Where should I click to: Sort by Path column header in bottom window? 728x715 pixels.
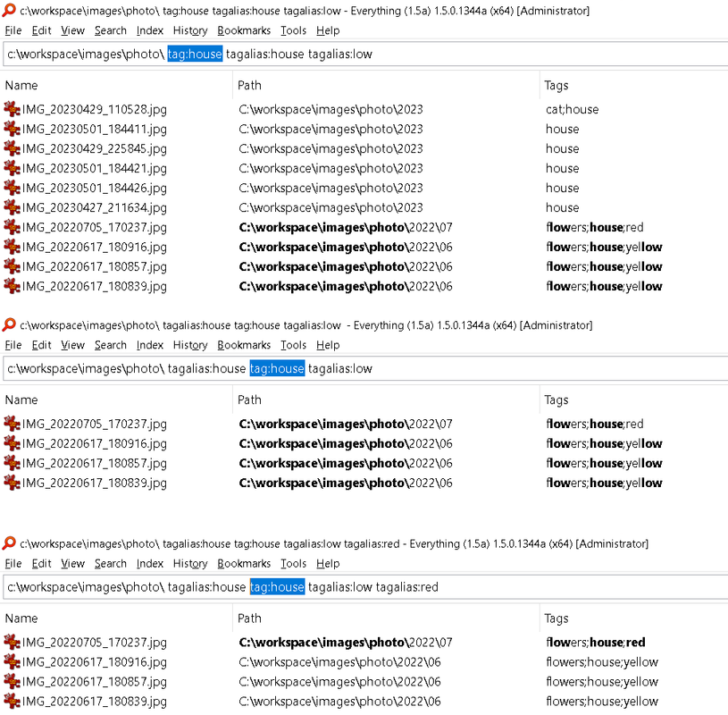pos(386,618)
